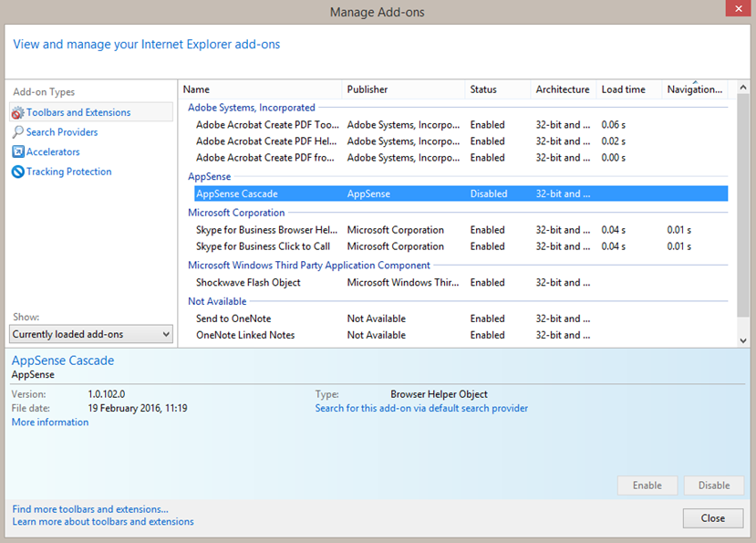This screenshot has width=756, height=543.
Task: Open Find more toolbars and extensions link
Action: point(90,509)
